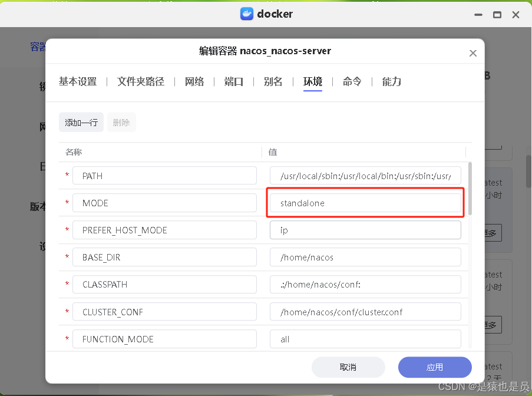Click the 添加一行 button

[81, 122]
